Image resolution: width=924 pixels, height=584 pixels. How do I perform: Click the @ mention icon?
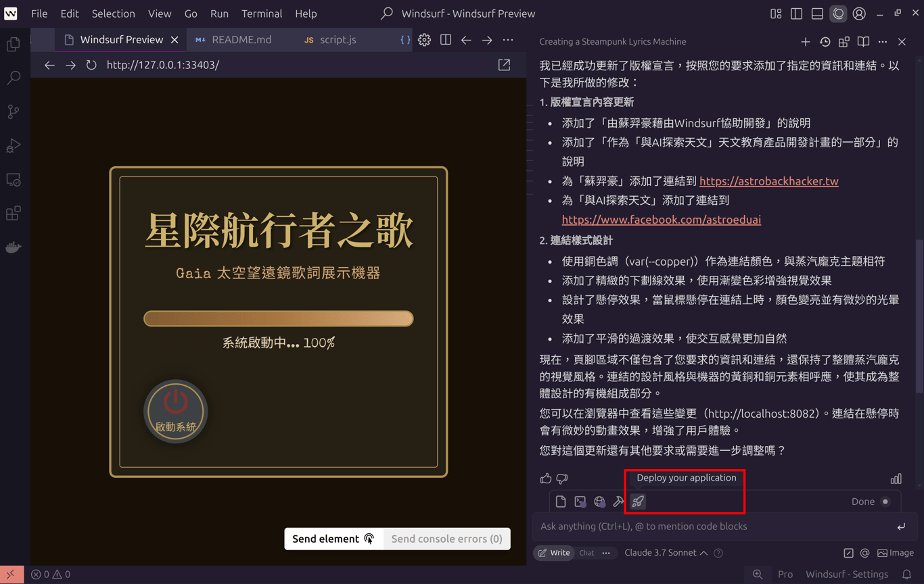click(x=864, y=553)
